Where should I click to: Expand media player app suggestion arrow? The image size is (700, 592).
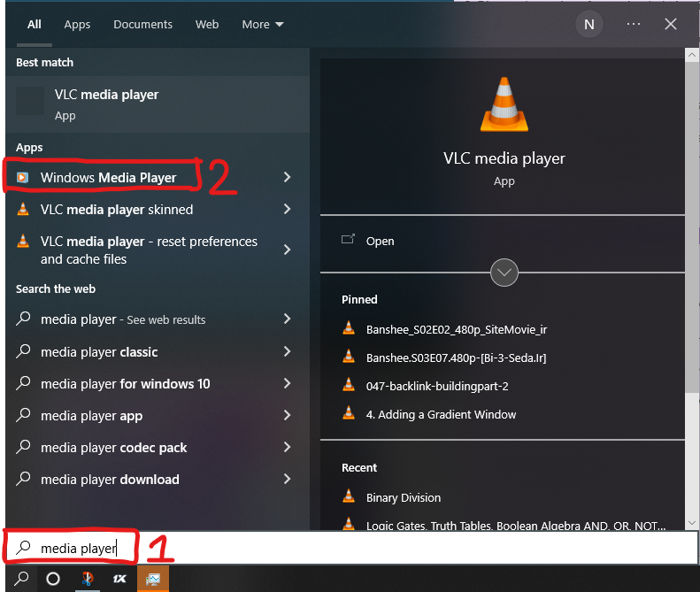point(287,415)
